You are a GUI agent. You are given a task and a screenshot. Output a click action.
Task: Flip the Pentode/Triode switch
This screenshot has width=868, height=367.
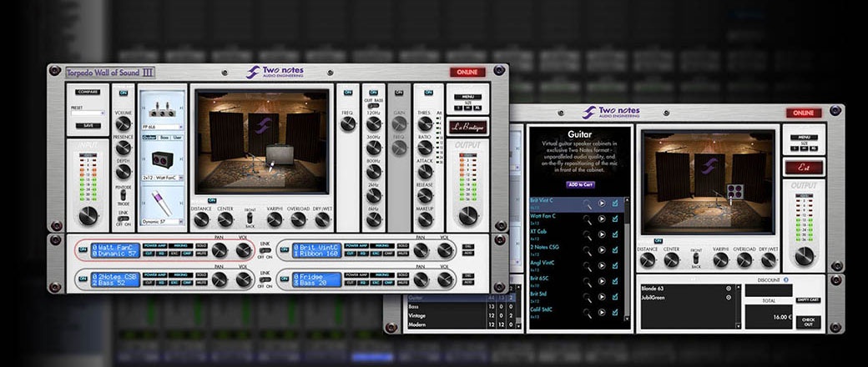(123, 195)
